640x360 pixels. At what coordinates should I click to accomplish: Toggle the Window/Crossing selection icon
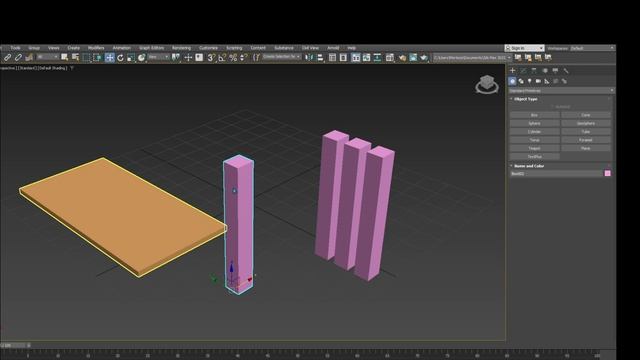coord(97,58)
